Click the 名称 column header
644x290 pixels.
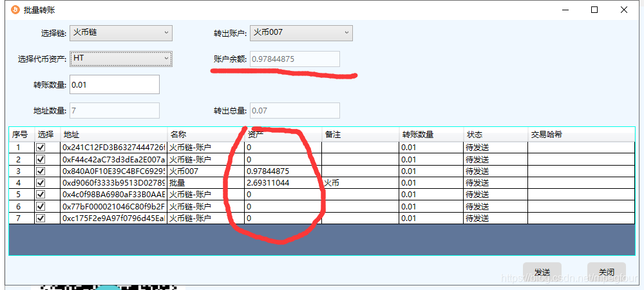tap(206, 134)
